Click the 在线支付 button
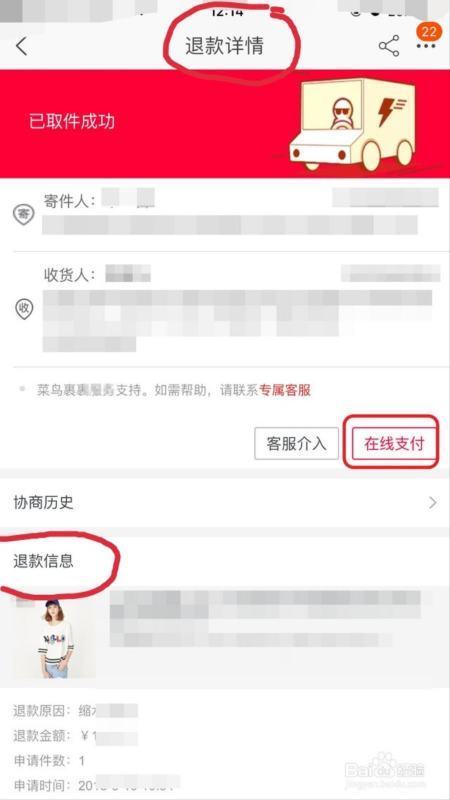 (393, 443)
